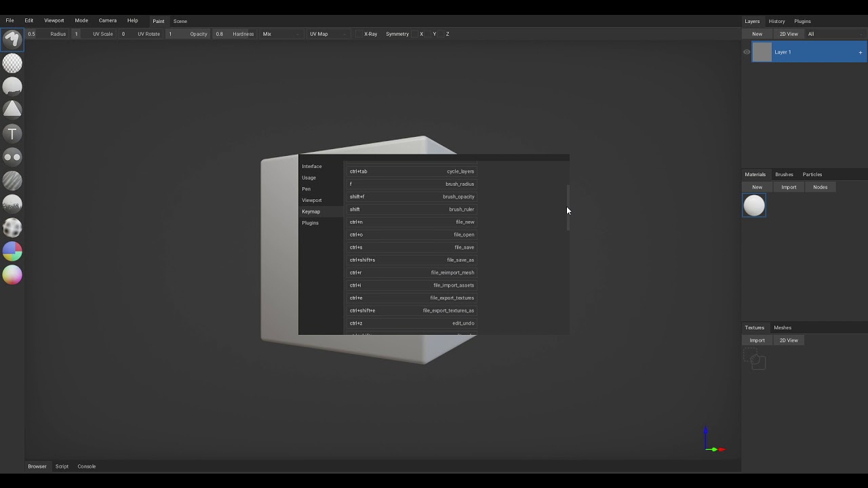
Task: Open the Viewport menu
Action: click(54, 20)
